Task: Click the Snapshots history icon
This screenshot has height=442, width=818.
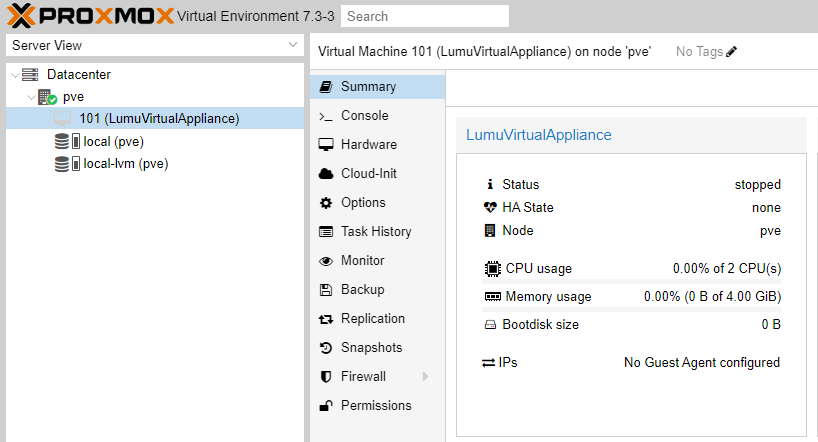Action: [325, 348]
